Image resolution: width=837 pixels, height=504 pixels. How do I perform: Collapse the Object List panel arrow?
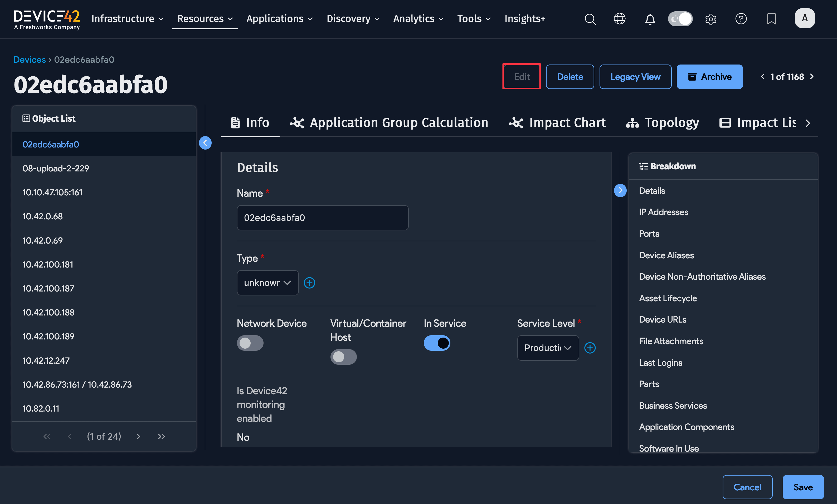(x=205, y=143)
